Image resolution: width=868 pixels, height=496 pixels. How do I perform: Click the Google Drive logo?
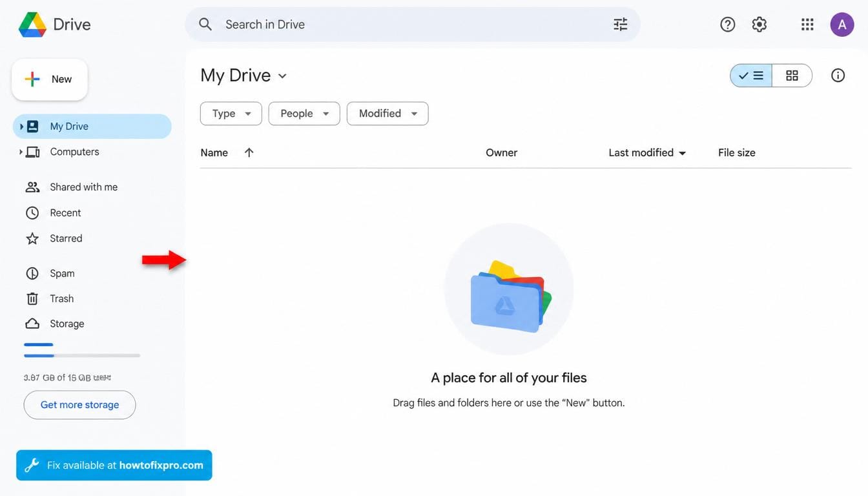pos(32,25)
